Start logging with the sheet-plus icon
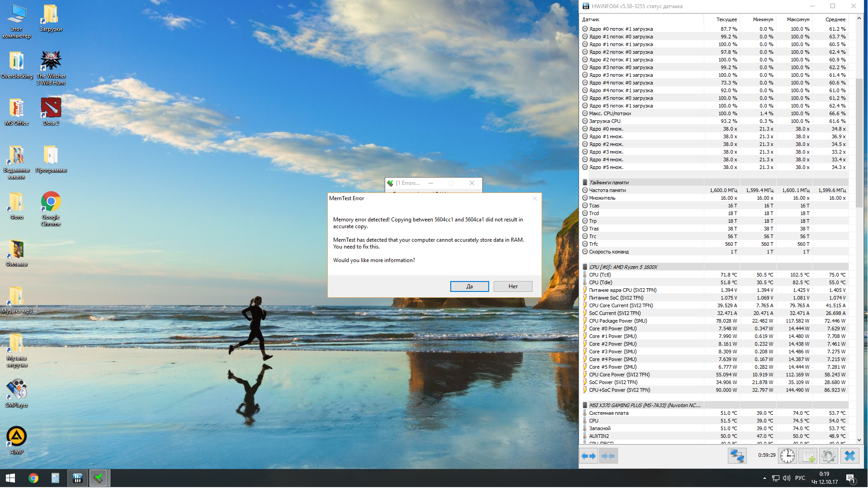 pos(808,456)
